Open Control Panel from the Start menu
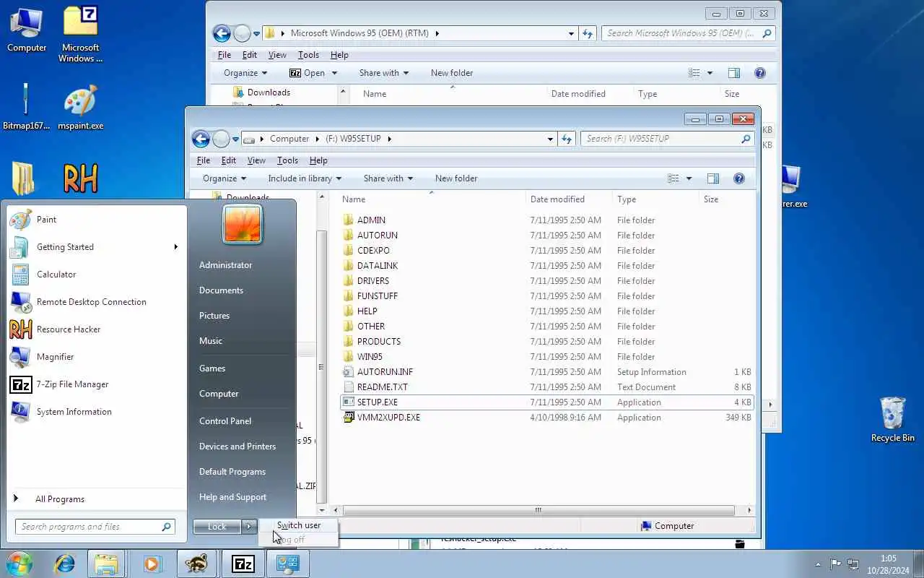This screenshot has height=578, width=924. [x=225, y=421]
